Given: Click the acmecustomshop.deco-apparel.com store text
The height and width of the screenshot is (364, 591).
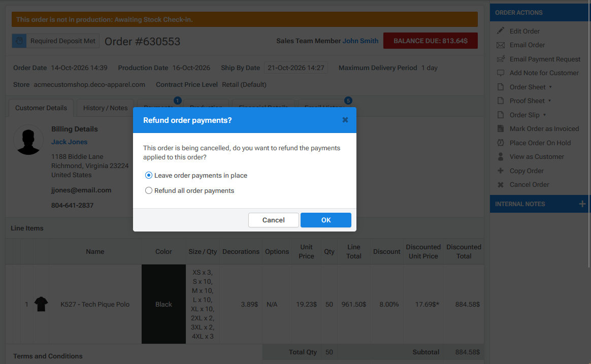Looking at the screenshot, I should 89,84.
